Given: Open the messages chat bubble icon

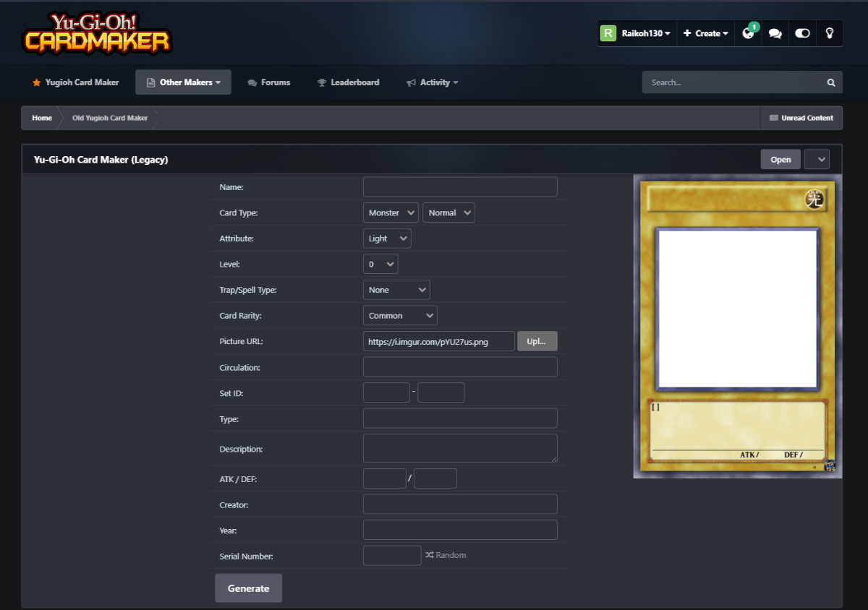Looking at the screenshot, I should 775,33.
